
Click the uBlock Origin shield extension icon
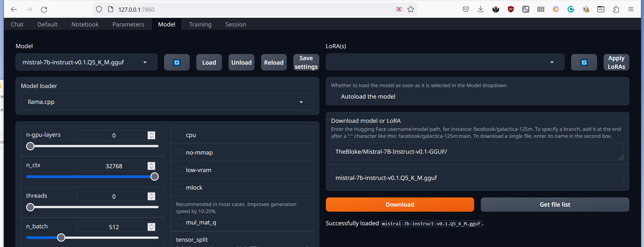[511, 9]
